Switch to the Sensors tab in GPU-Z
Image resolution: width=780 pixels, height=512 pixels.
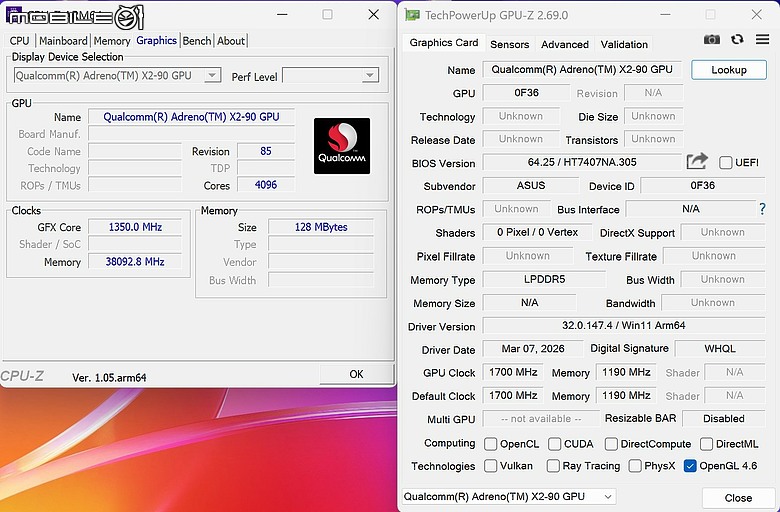point(509,44)
